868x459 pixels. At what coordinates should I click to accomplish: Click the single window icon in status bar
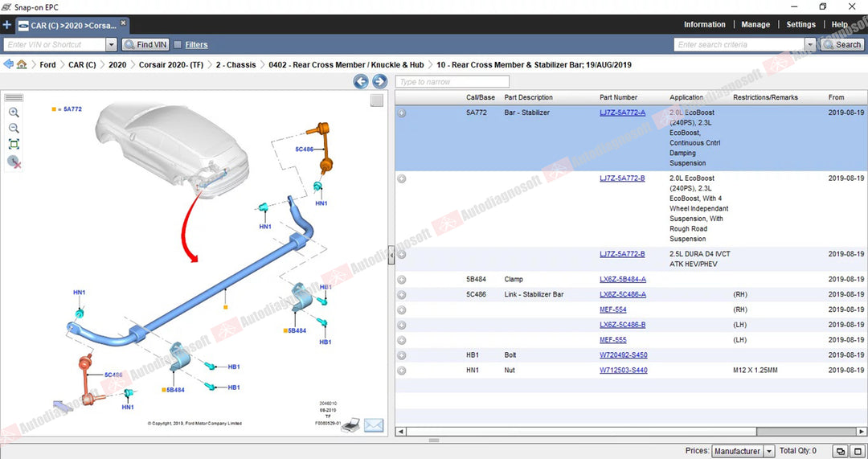click(858, 451)
